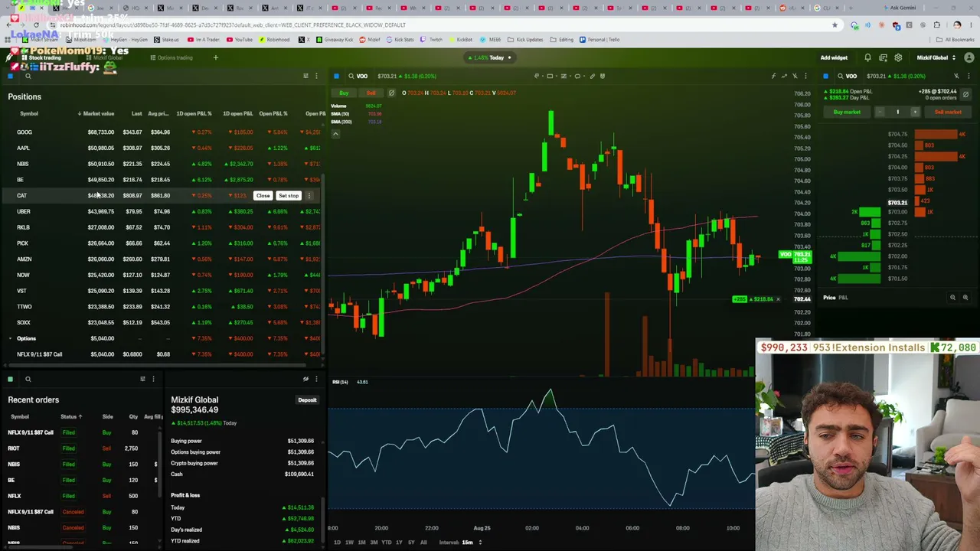This screenshot has width=980, height=551.
Task: Open the notifications bell icon
Action: pos(867,57)
